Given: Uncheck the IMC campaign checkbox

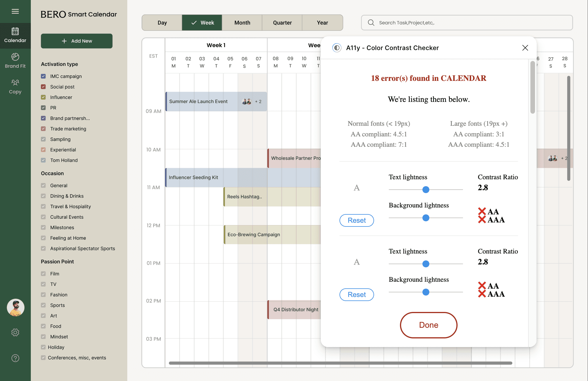Looking at the screenshot, I should [43, 76].
